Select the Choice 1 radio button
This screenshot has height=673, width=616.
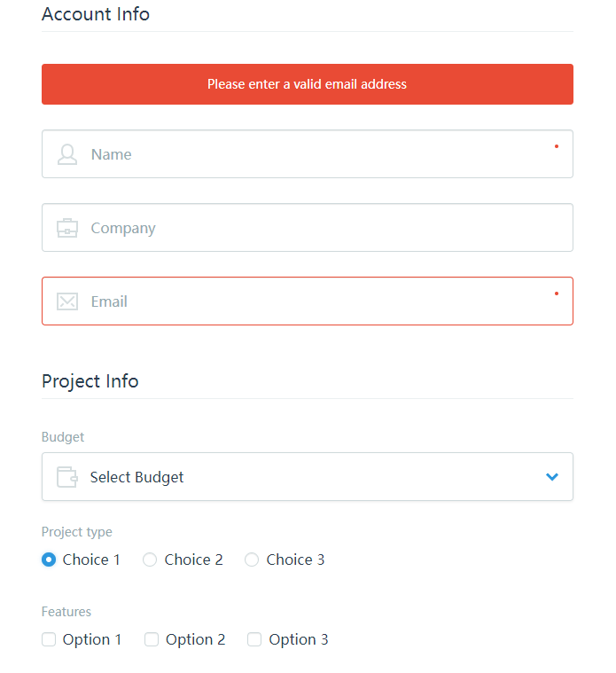tap(49, 560)
